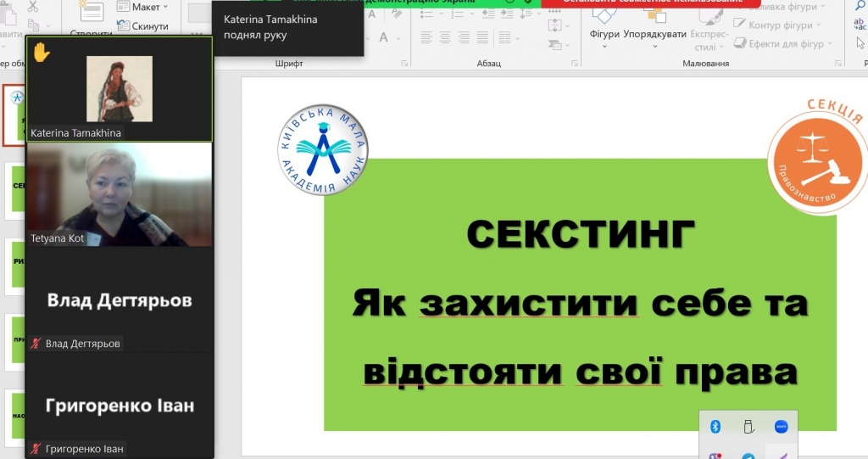Viewport: 868px width, 459px height.
Task: Click the Zoom tray icon
Action: tap(781, 427)
